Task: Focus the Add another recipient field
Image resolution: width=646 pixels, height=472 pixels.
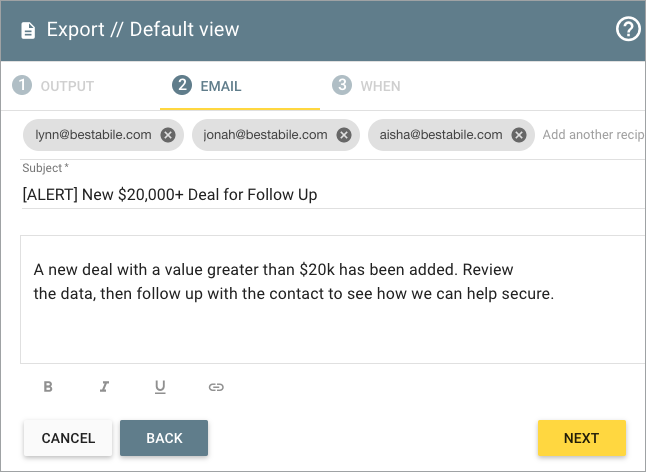Action: [x=593, y=135]
